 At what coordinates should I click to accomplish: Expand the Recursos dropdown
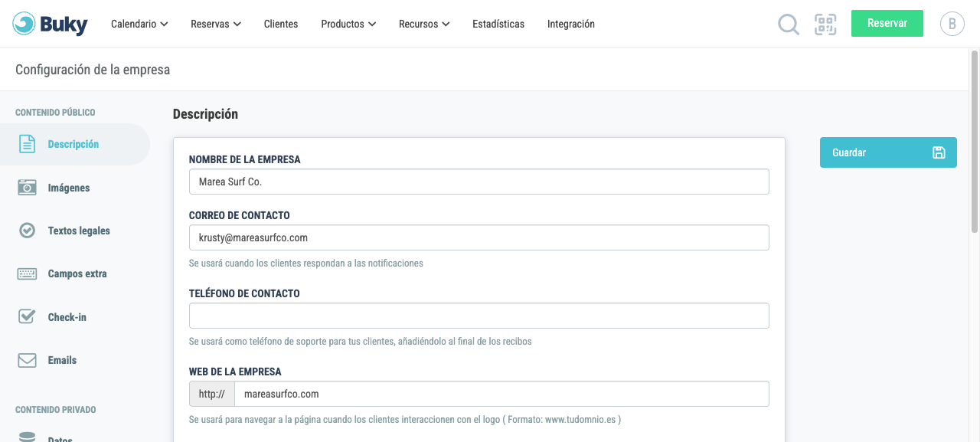click(424, 24)
